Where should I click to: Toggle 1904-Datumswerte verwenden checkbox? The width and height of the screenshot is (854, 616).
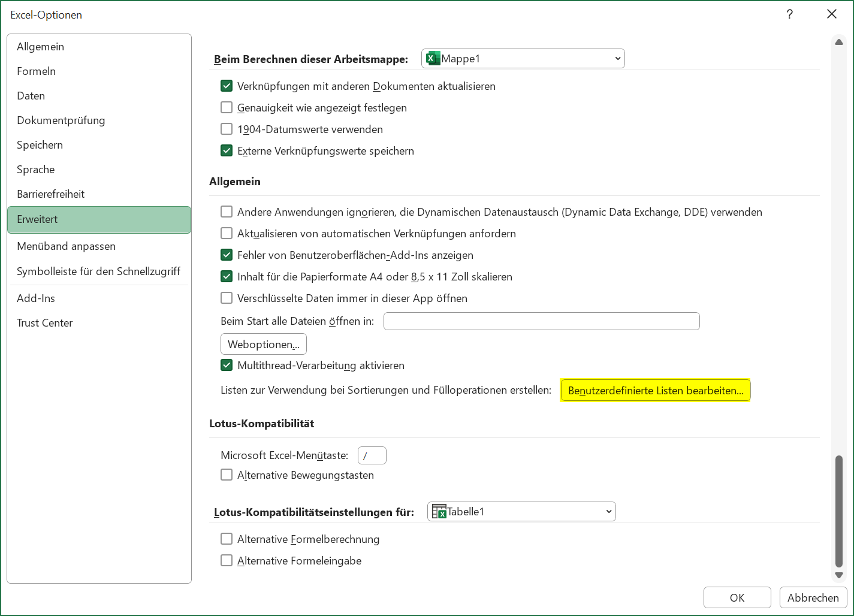point(227,129)
